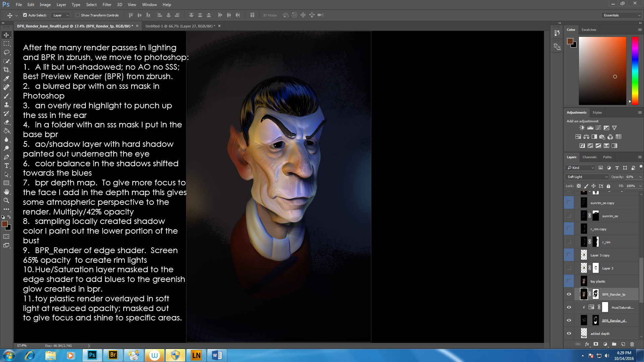Hide the added depth layer
The height and width of the screenshot is (362, 644).
click(569, 334)
